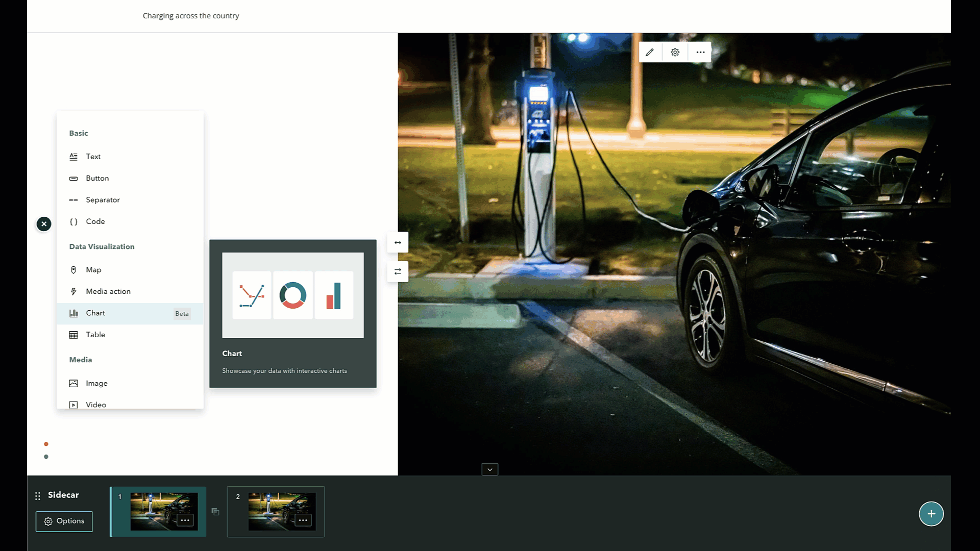Choose the Table block option
The height and width of the screenshot is (551, 980).
coord(96,335)
